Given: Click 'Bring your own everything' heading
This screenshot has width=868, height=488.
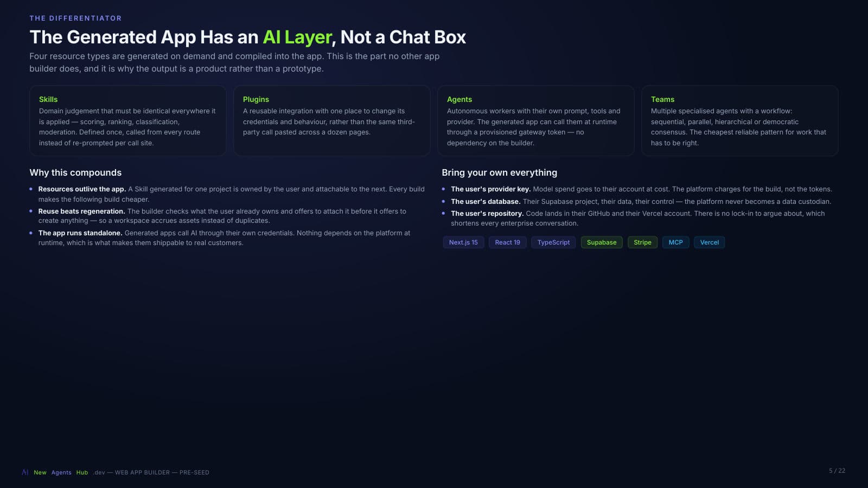Looking at the screenshot, I should 499,172.
